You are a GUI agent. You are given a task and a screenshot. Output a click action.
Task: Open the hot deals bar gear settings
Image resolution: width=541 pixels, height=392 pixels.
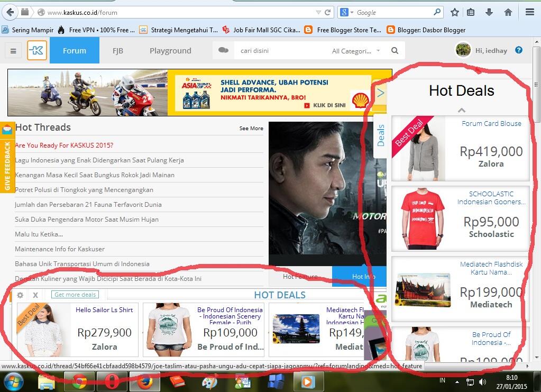coord(20,295)
